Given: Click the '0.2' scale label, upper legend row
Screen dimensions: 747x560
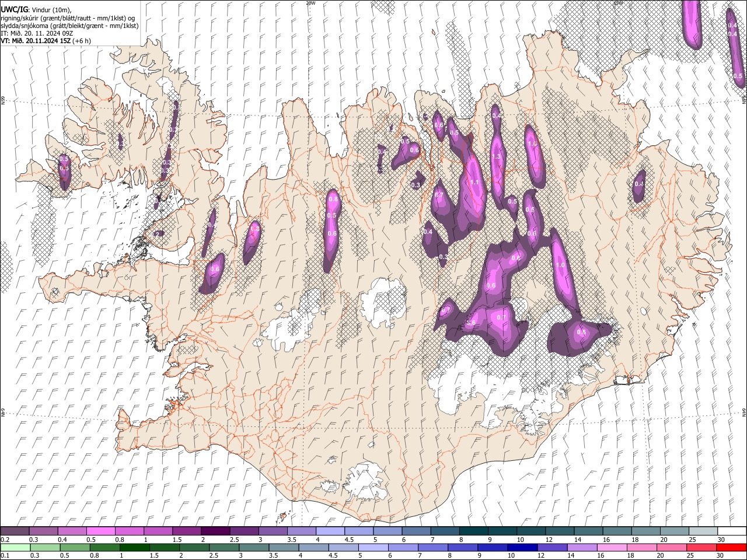Looking at the screenshot, I should click(5, 540).
